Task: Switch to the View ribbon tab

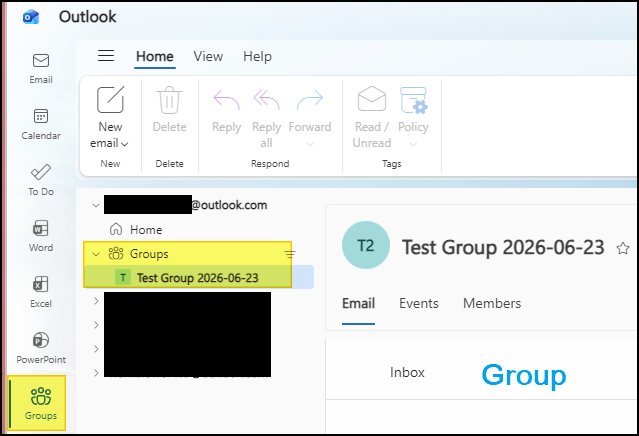Action: tap(208, 56)
